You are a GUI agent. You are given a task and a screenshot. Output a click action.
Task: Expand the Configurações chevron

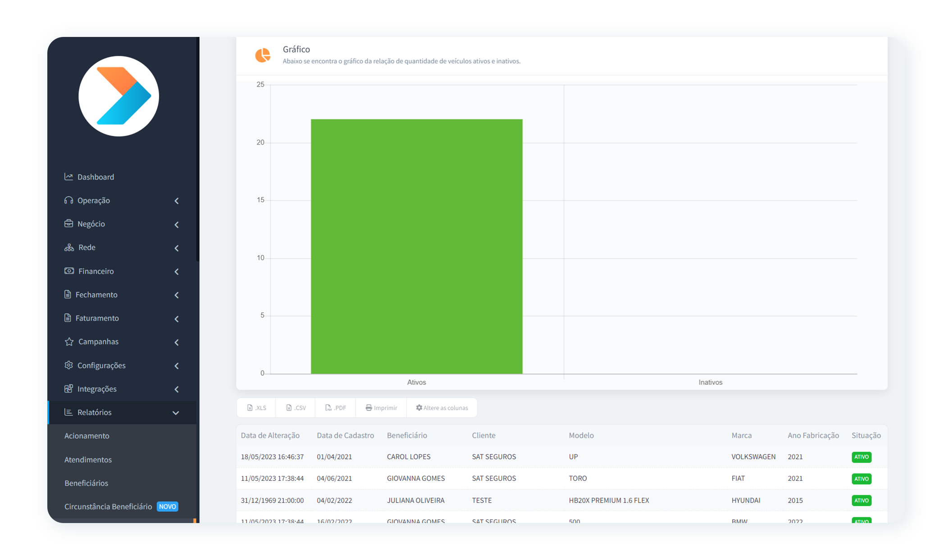tap(177, 366)
